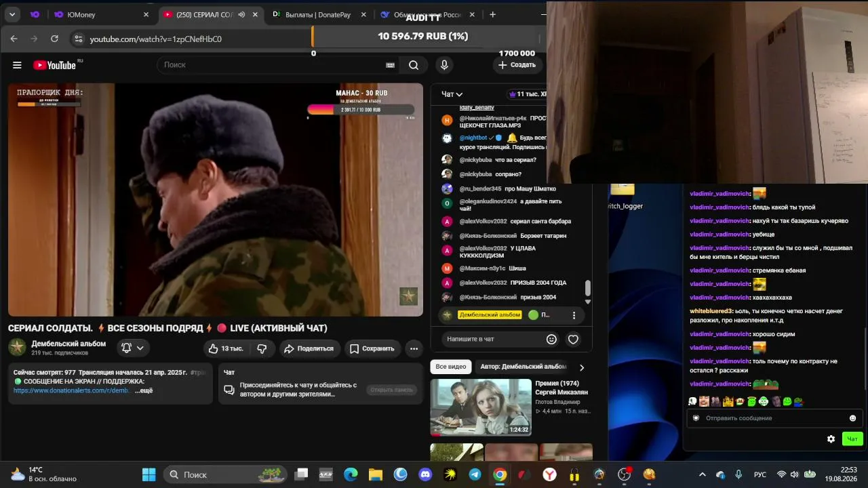This screenshot has height=488, width=868.
Task: Click the YouTube search magnifier button
Action: (x=414, y=65)
